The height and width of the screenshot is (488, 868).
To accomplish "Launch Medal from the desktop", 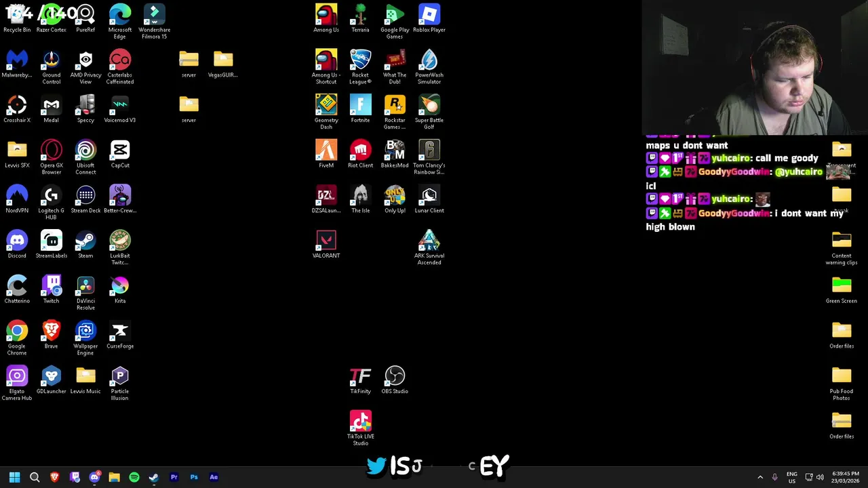I will [51, 110].
